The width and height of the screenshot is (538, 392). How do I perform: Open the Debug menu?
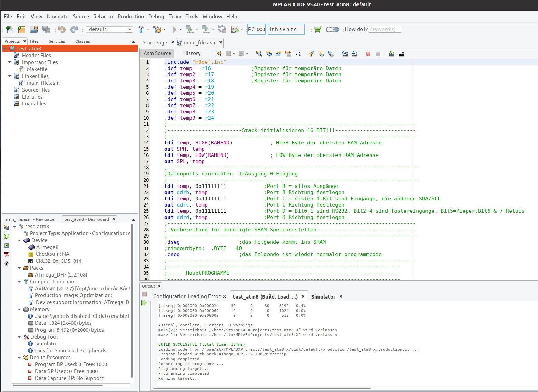(156, 17)
